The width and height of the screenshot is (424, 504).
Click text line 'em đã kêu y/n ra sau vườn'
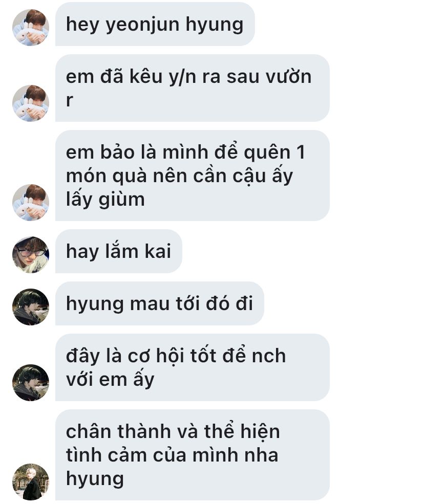tap(188, 77)
